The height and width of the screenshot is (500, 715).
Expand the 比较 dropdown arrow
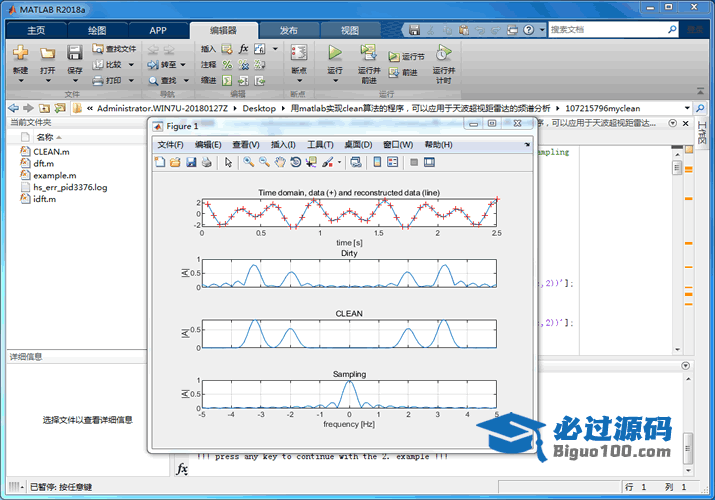131,65
